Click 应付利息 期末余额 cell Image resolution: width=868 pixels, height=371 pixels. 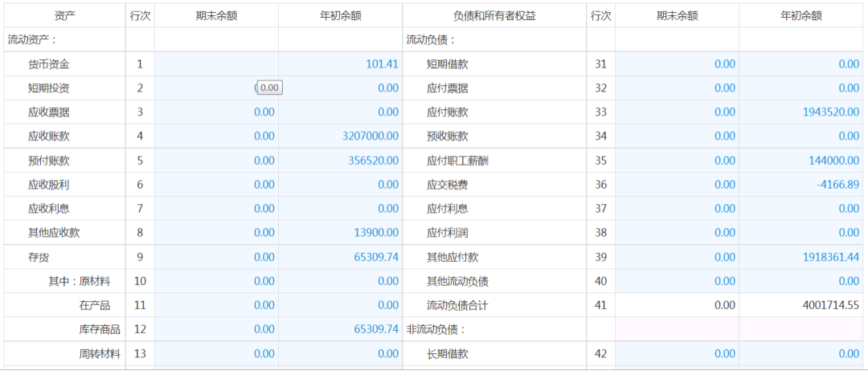click(677, 209)
